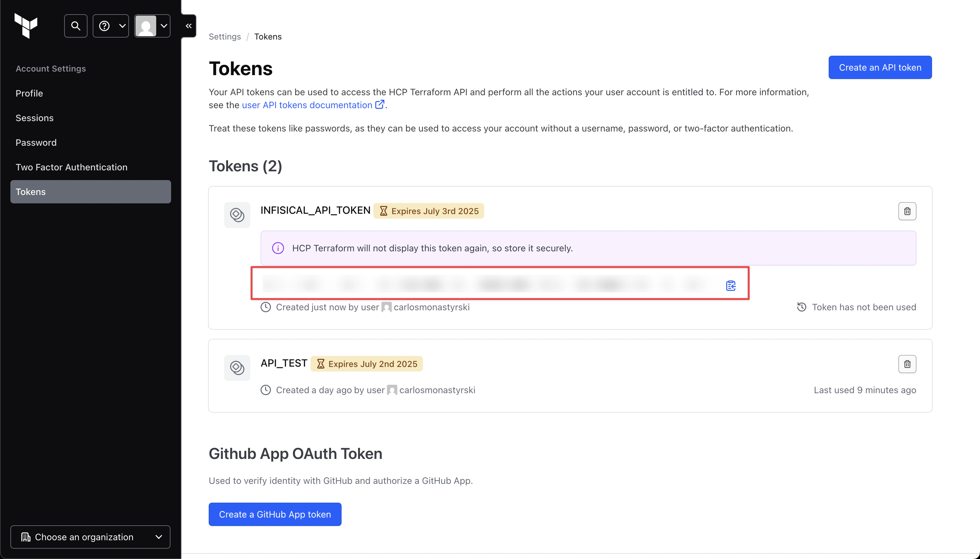
Task: Click the API_TEST token icon
Action: click(x=237, y=367)
